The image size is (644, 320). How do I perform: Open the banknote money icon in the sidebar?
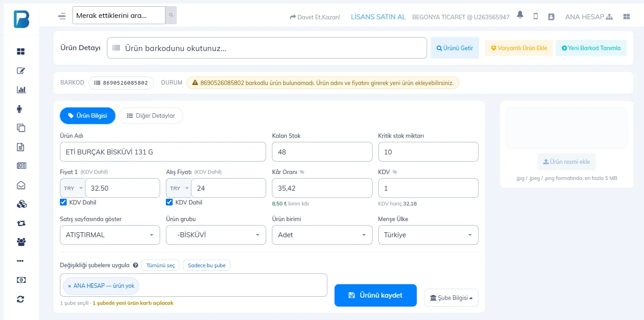[21, 280]
